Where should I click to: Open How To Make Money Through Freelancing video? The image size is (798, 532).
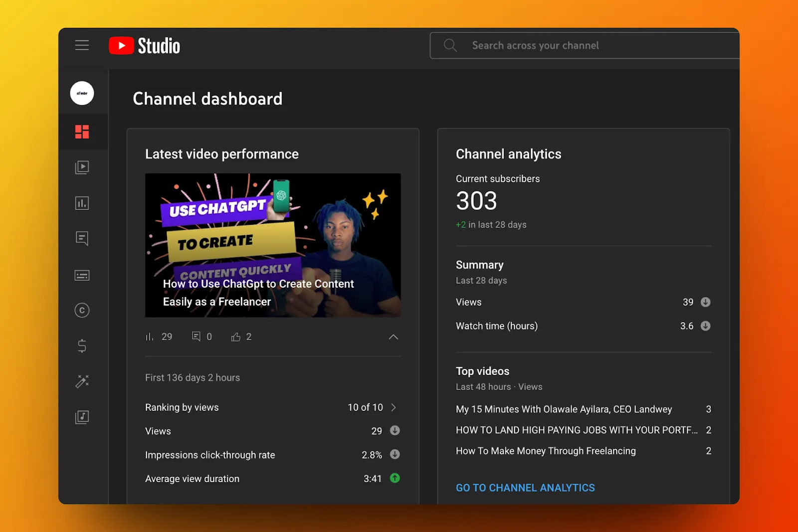coord(546,451)
